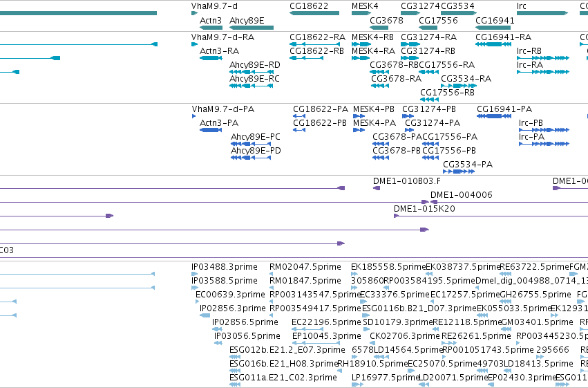Viewport: 588px width, 388px height.
Task: Select protein CG18622-PB label
Action: point(319,122)
